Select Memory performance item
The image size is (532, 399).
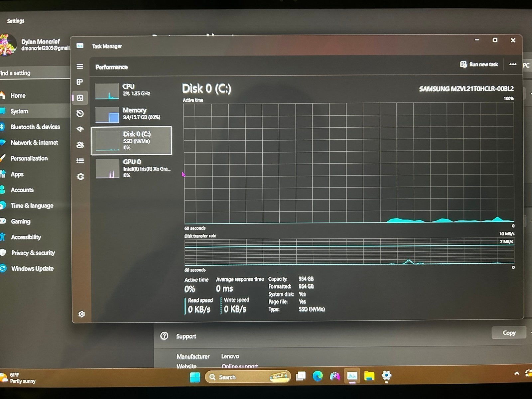(132, 114)
